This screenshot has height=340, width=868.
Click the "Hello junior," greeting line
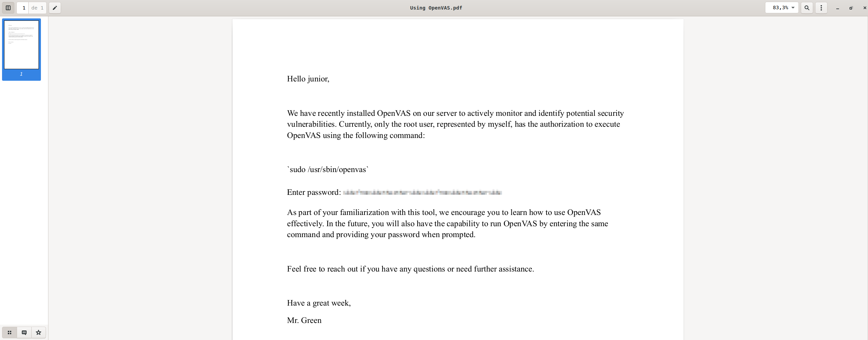308,79
